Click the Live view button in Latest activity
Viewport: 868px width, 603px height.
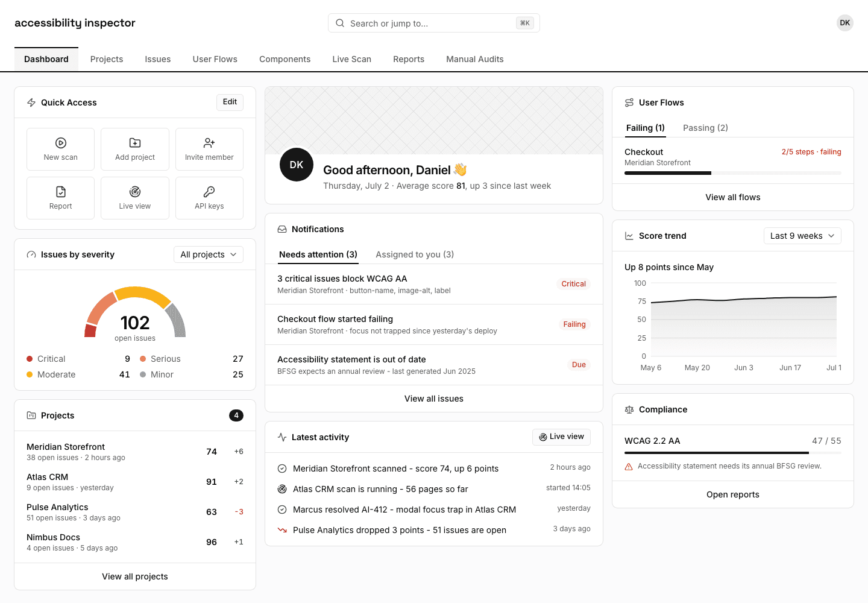point(561,437)
